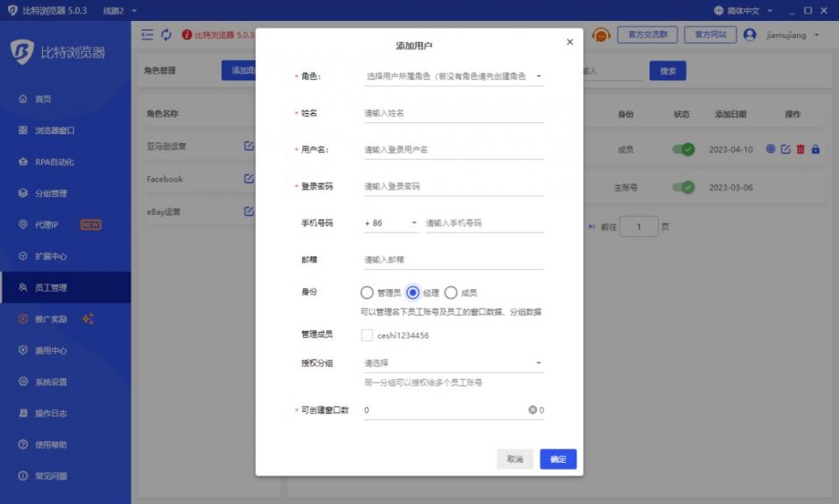Screen dimensions: 839x504
Task: Open 系统设置 in the sidebar
Action: [x=65, y=382]
